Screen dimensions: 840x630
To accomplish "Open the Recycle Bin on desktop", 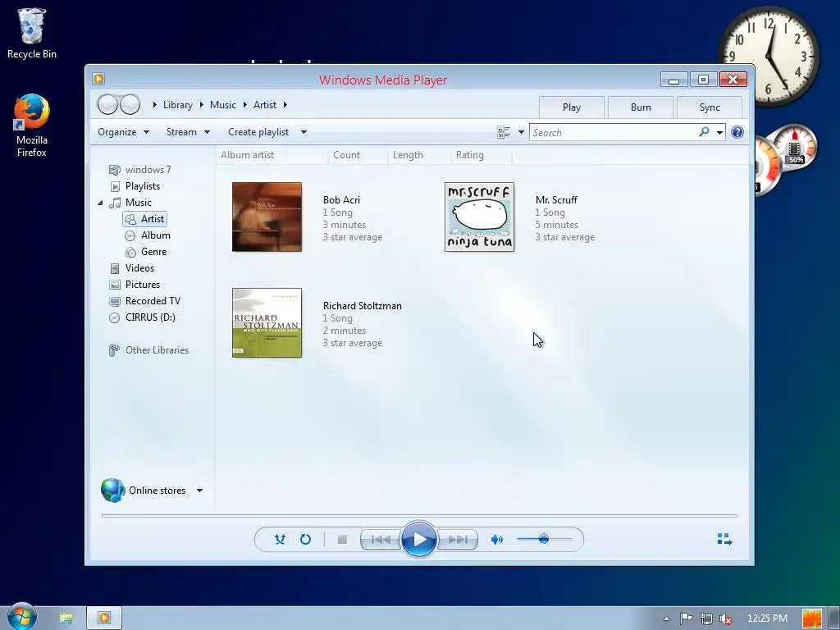I will pos(32,33).
